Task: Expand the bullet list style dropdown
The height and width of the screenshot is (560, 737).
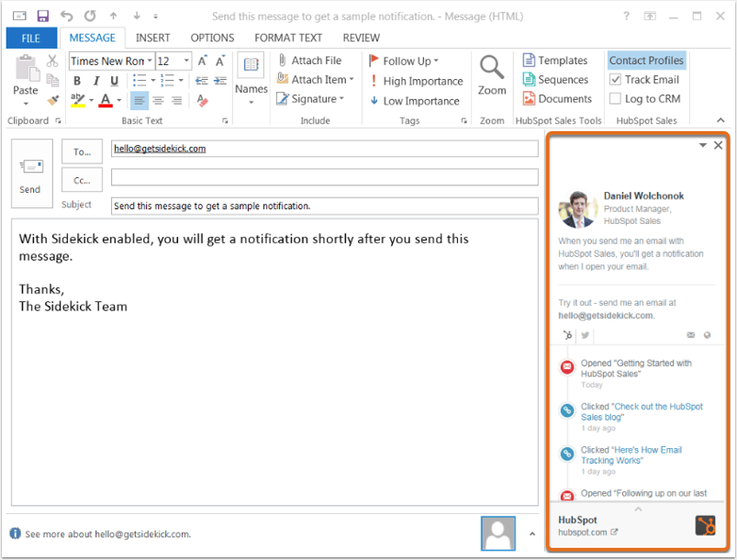Action: pyautogui.click(x=153, y=81)
